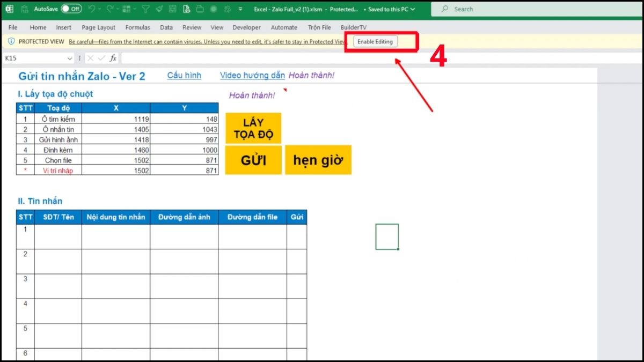Click the table borders icon in quick access
Viewport: 644px width, 362px height.
(x=126, y=9)
